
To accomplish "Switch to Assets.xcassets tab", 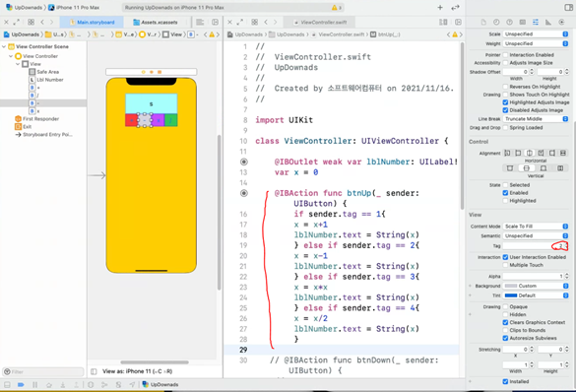I will [x=156, y=23].
